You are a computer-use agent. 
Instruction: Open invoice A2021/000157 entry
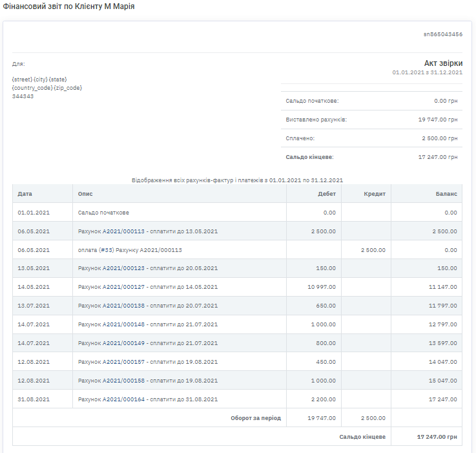147,362
